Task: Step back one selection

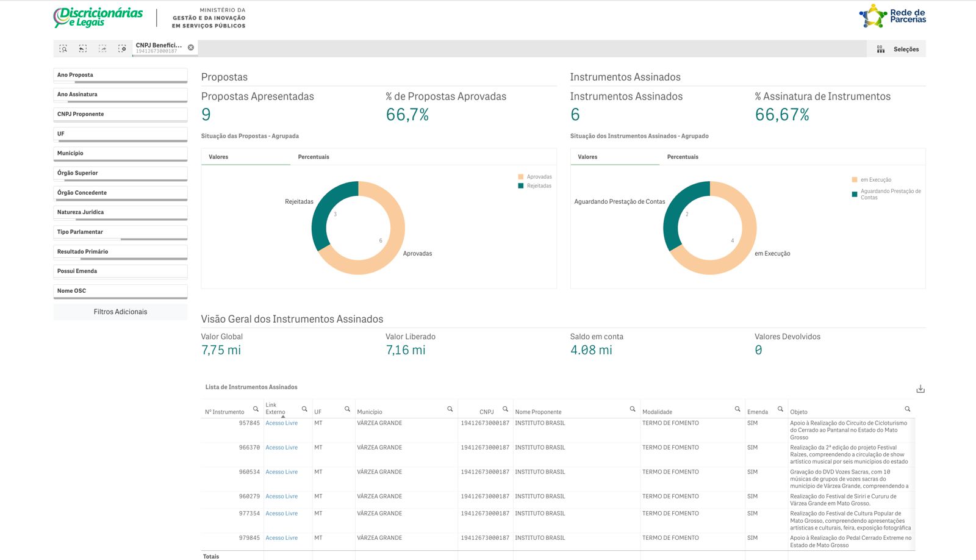Action: pos(83,49)
